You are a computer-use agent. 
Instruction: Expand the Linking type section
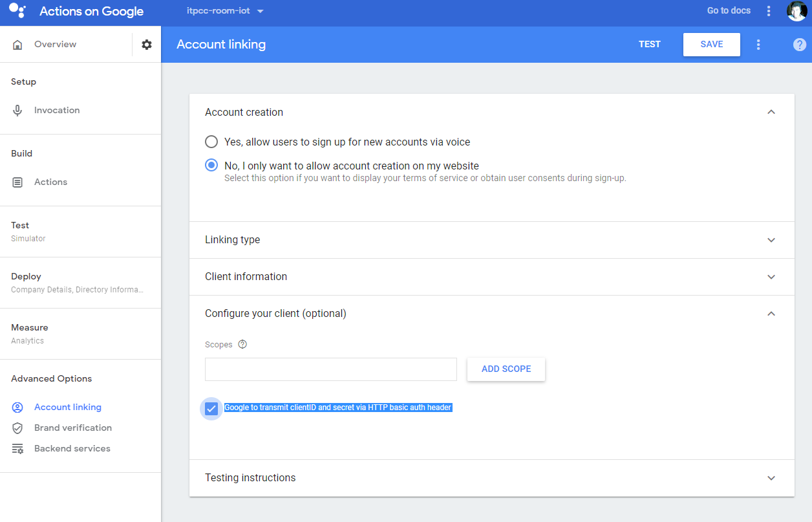[771, 240]
